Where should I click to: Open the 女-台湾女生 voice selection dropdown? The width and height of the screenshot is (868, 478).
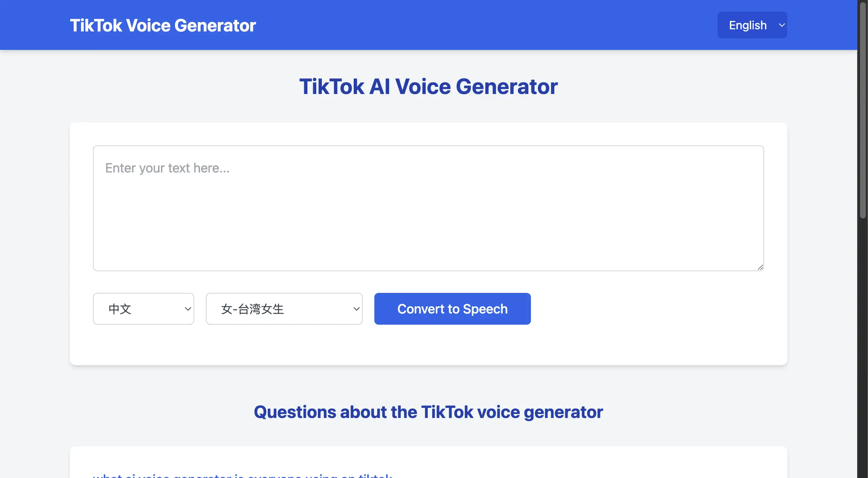(284, 308)
